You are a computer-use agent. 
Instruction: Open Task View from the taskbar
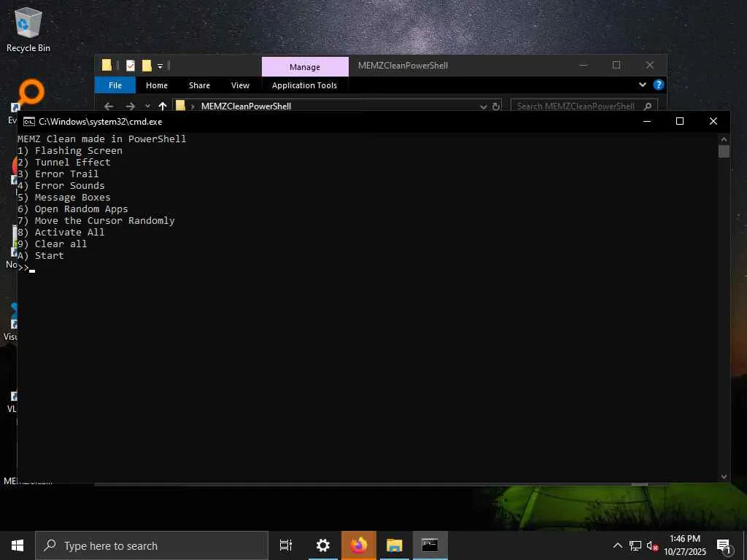[286, 545]
